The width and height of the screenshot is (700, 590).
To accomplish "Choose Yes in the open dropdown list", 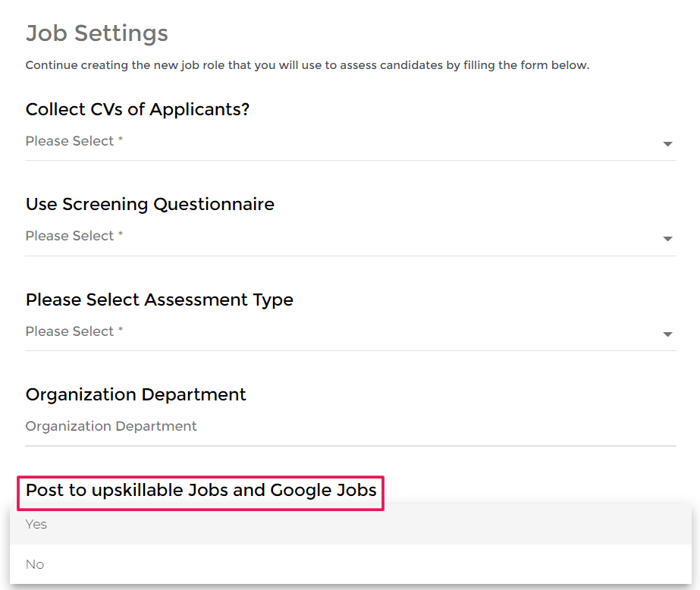I will tap(36, 524).
